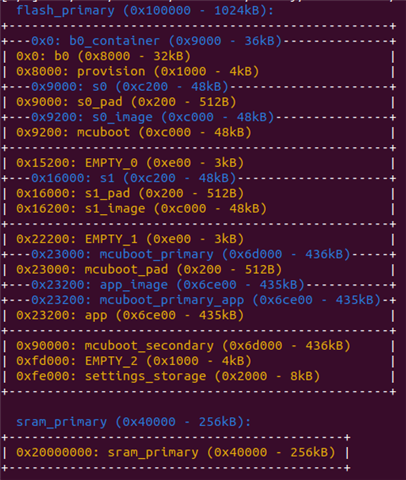Click the s0 0xc200 span header

coord(130,87)
